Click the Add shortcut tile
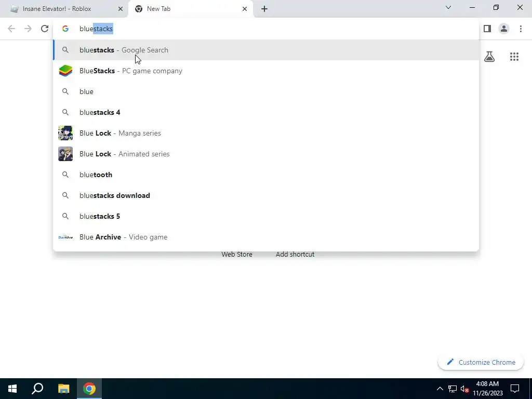Image resolution: width=532 pixels, height=399 pixels. tap(295, 254)
